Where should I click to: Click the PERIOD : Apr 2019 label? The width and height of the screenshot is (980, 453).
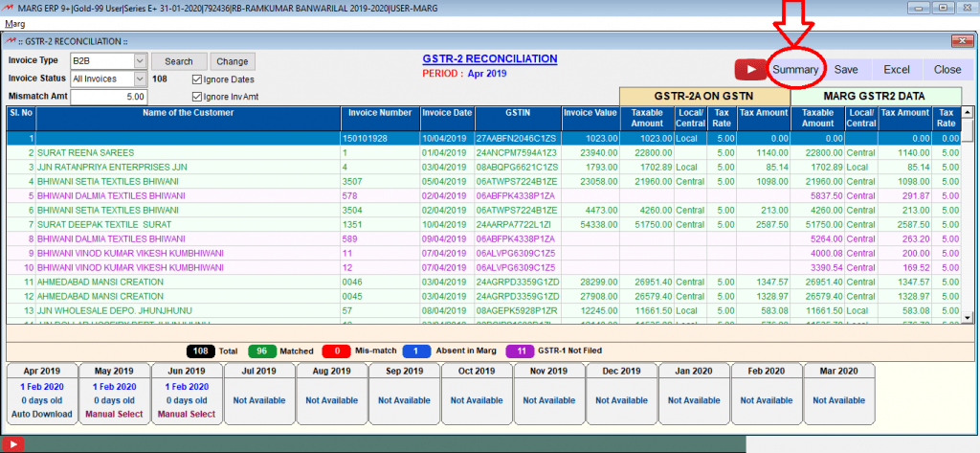464,73
